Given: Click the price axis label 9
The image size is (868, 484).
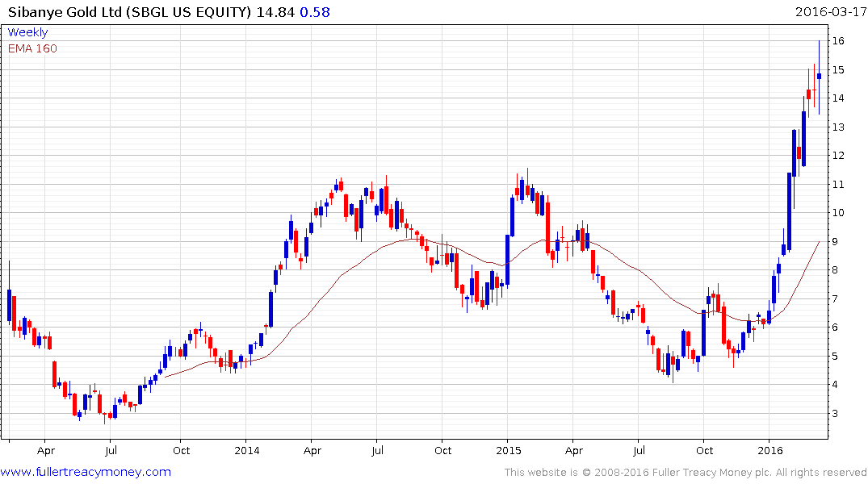Looking at the screenshot, I should (x=836, y=242).
